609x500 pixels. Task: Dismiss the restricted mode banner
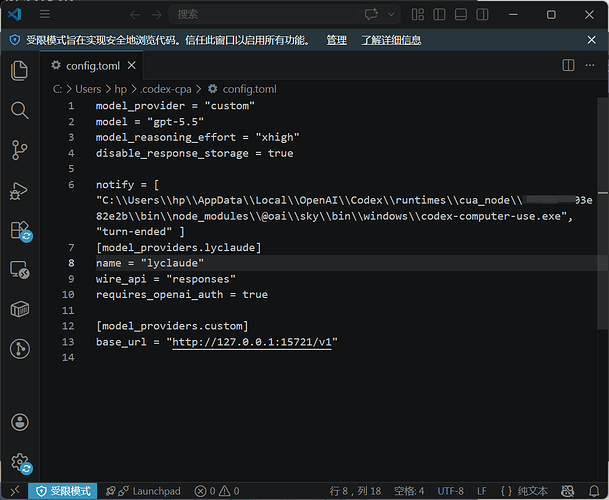[x=591, y=40]
